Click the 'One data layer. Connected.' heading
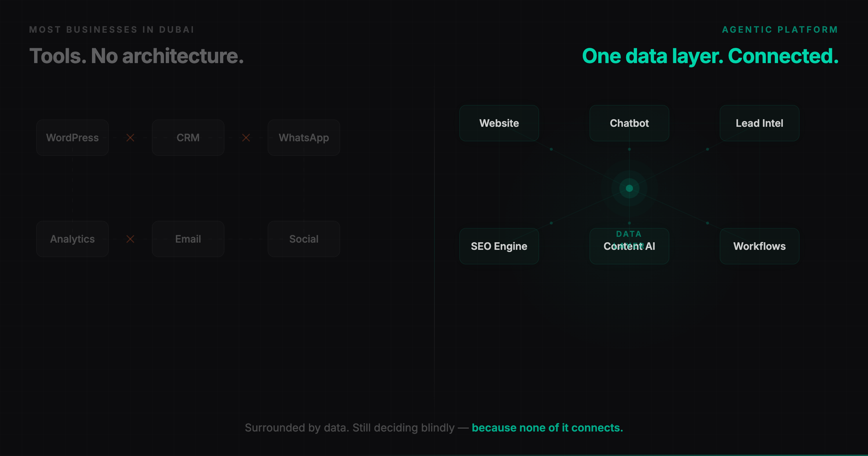868x456 pixels. [x=710, y=56]
